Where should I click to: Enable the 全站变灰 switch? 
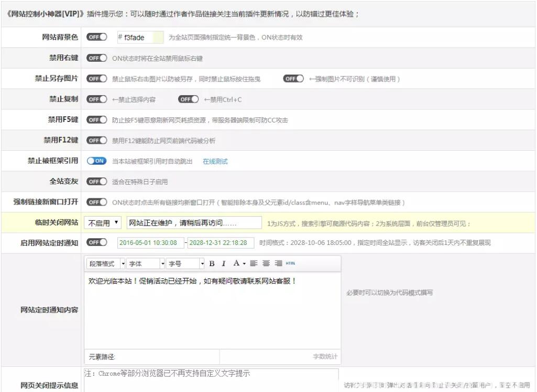(96, 181)
